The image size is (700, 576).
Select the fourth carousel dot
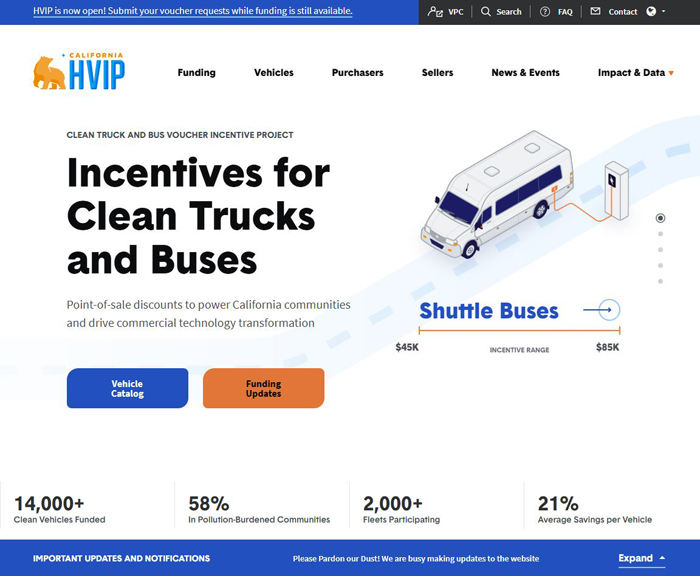point(660,266)
